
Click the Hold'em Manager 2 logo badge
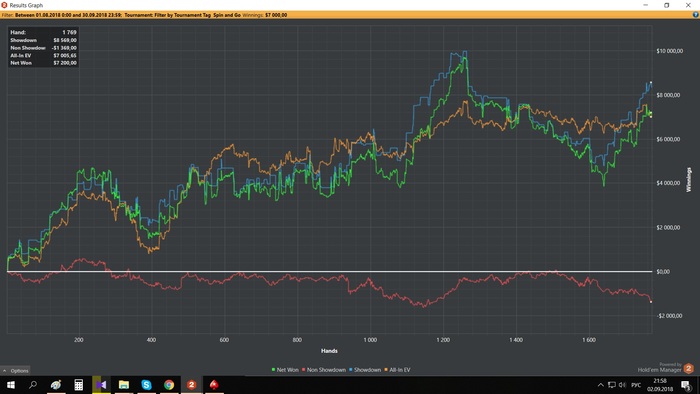pyautogui.click(x=688, y=369)
